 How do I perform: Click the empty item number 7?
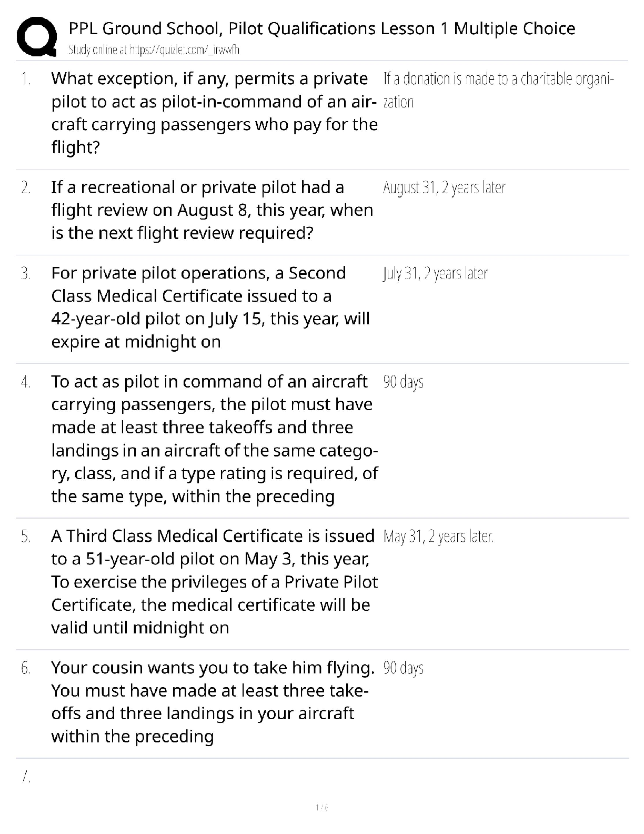click(x=26, y=777)
